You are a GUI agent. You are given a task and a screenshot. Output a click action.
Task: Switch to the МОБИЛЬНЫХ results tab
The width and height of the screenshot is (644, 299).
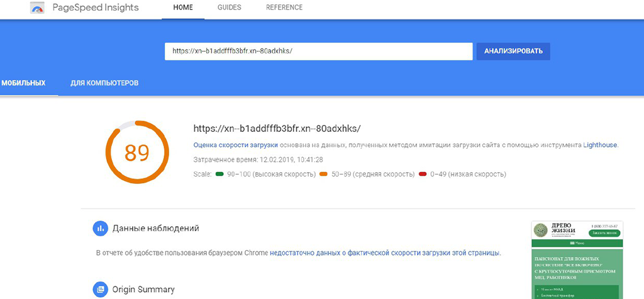23,83
